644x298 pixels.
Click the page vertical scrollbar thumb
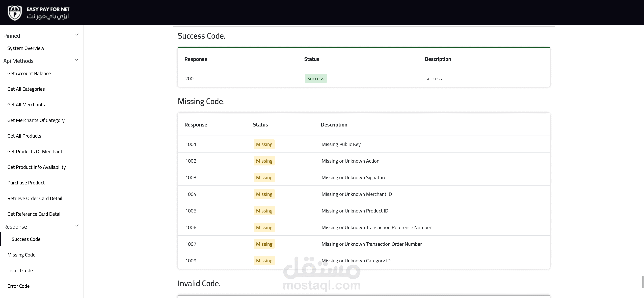[x=643, y=282]
